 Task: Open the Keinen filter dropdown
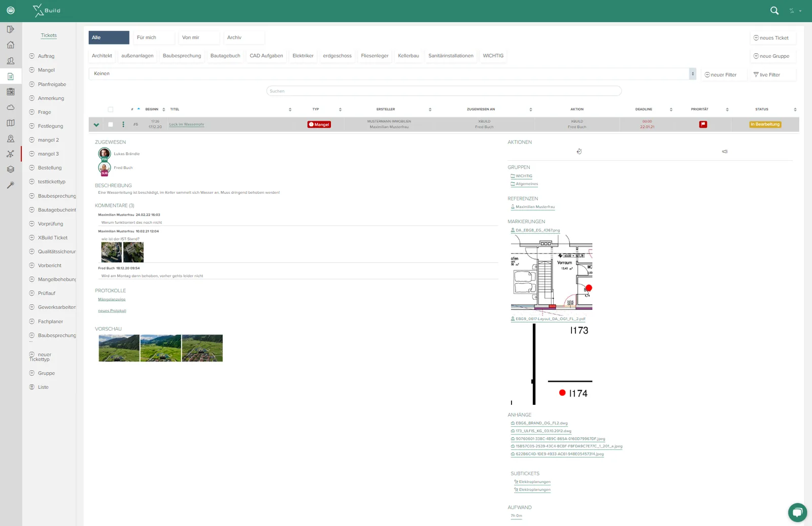click(392, 74)
